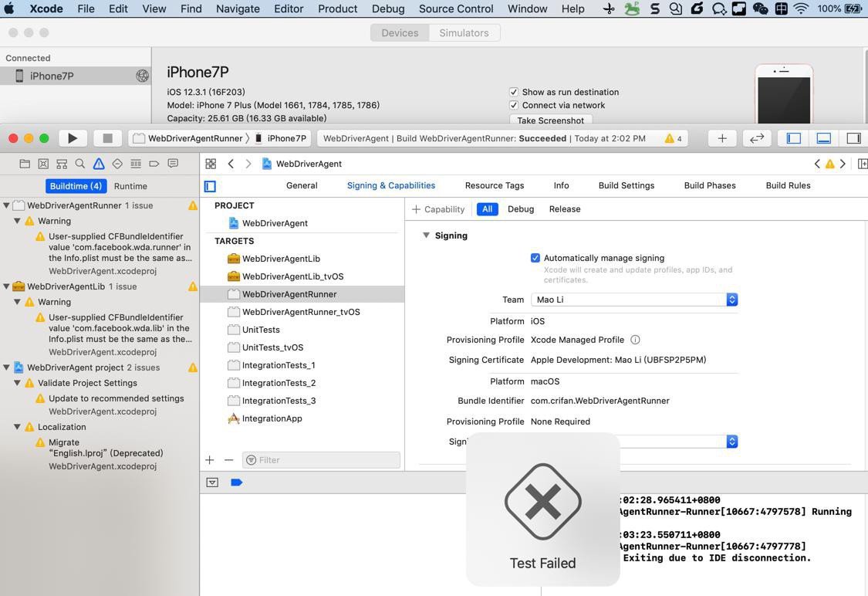Show the Project navigator folder icon
Screen dimensions: 868x596
point(25,164)
